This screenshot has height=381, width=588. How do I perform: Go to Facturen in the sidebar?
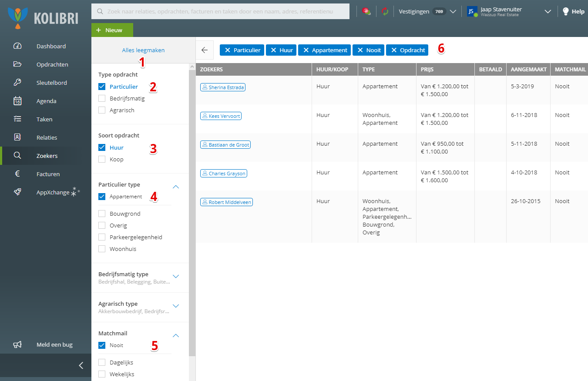(48, 174)
